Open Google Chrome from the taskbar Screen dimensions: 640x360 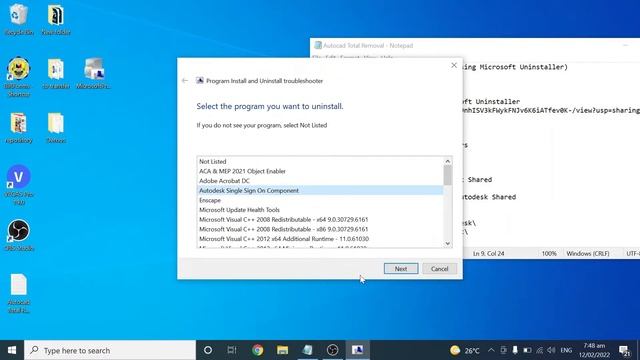click(258, 350)
